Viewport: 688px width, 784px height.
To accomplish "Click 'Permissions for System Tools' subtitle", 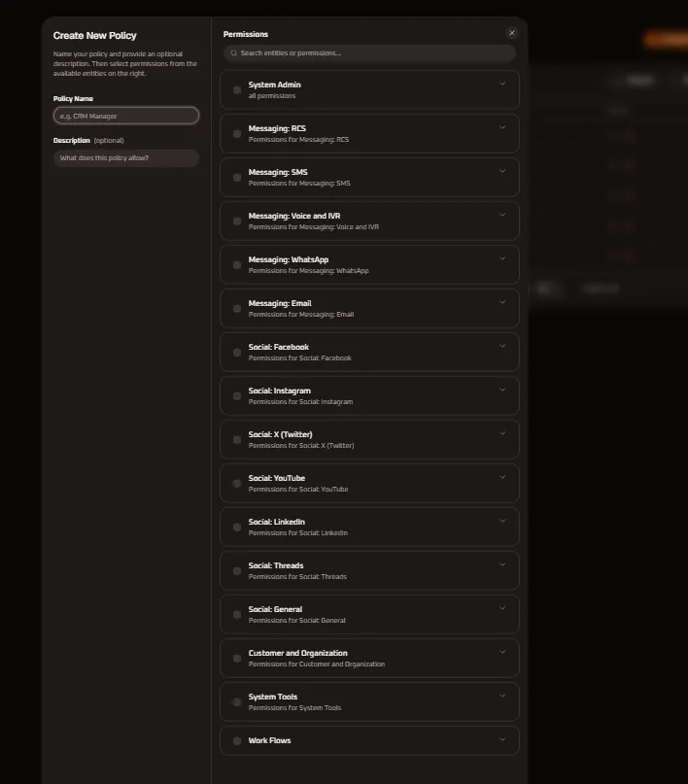I will click(294, 708).
